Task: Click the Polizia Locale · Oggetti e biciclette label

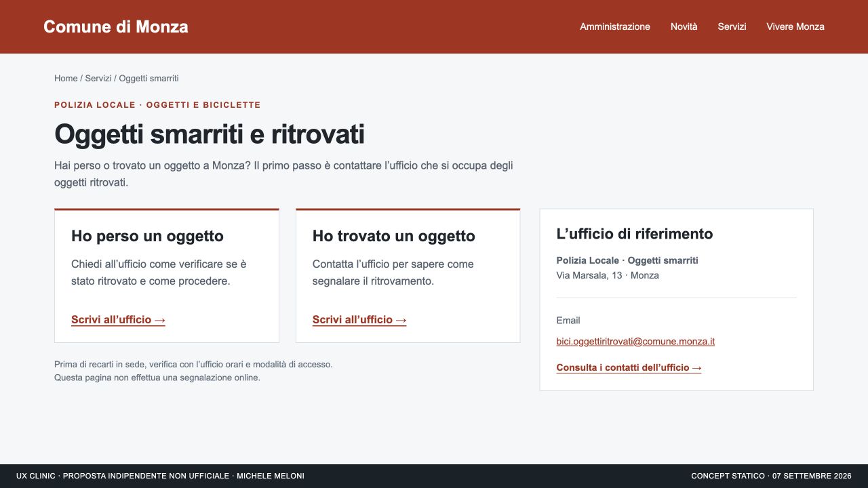Action: pos(157,105)
